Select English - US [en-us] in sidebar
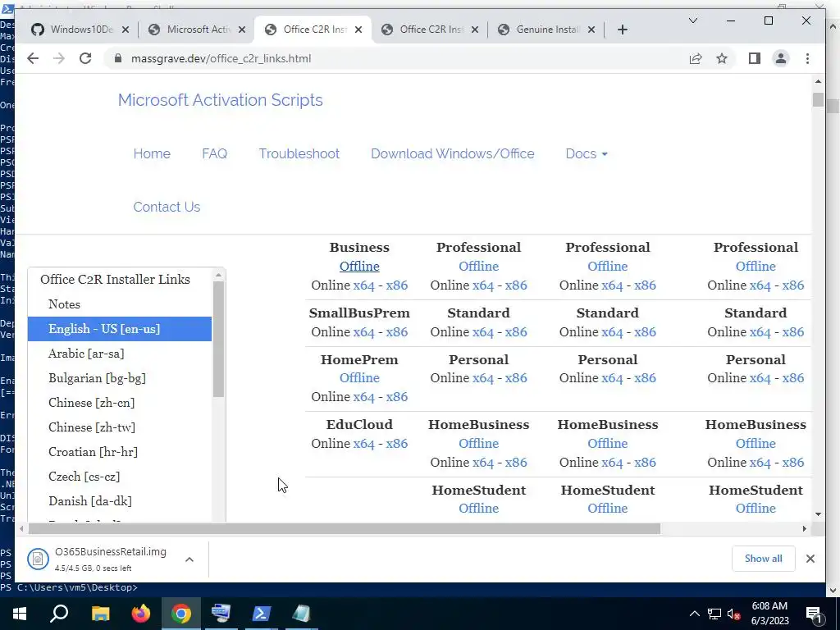 point(120,329)
